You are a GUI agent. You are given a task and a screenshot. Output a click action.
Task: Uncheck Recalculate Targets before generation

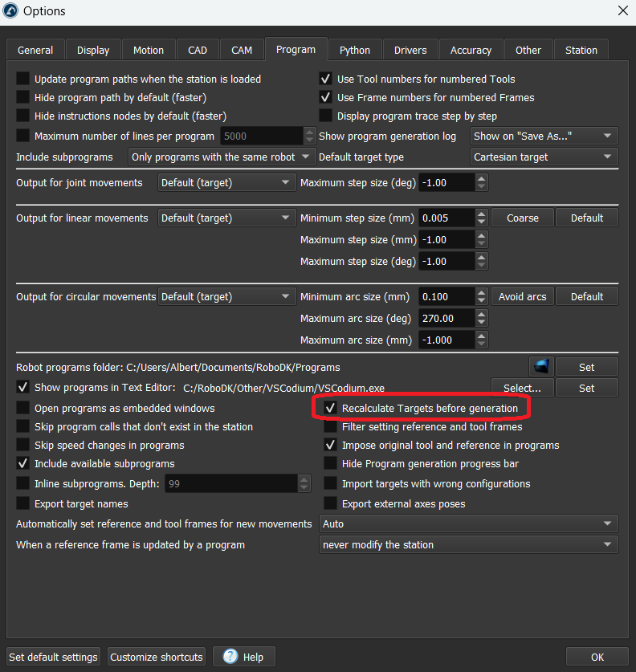(329, 408)
